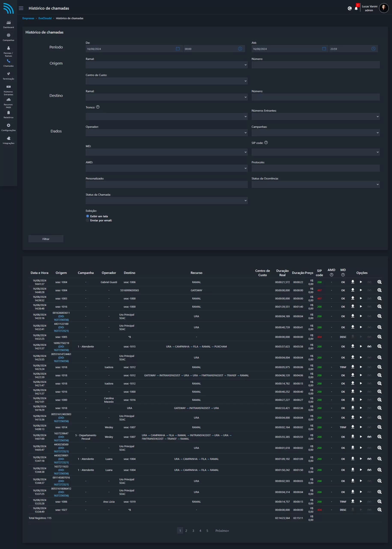Expand the Status da Chamada dropdown

166,201
